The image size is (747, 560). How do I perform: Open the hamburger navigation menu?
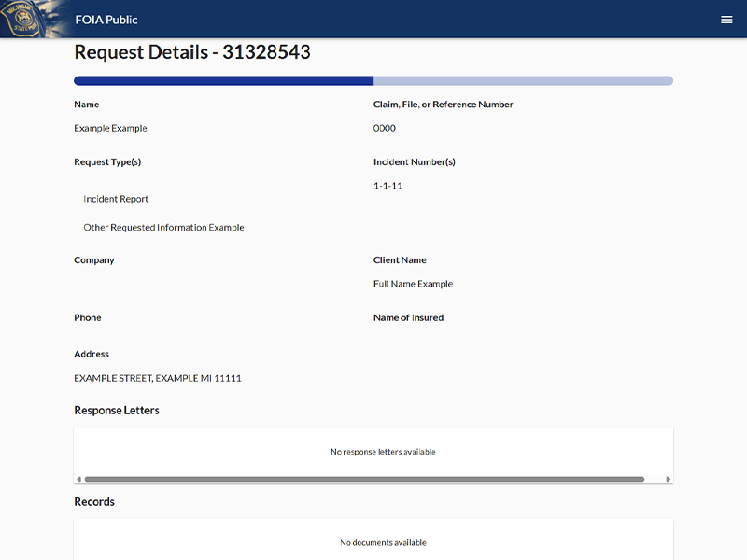click(726, 20)
